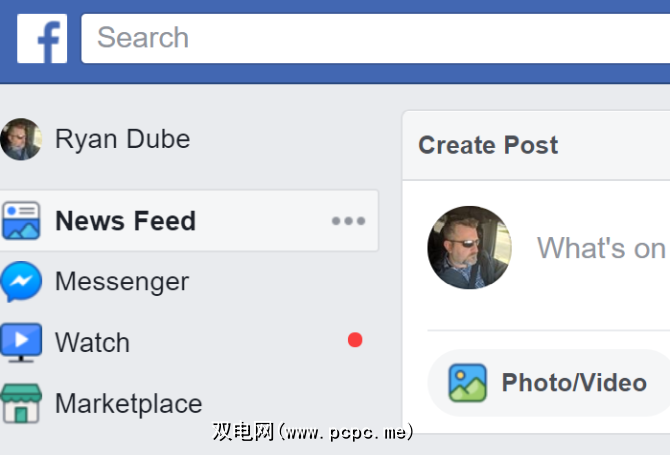The height and width of the screenshot is (455, 670).
Task: Click the Watch video screen icon
Action: pyautogui.click(x=21, y=343)
